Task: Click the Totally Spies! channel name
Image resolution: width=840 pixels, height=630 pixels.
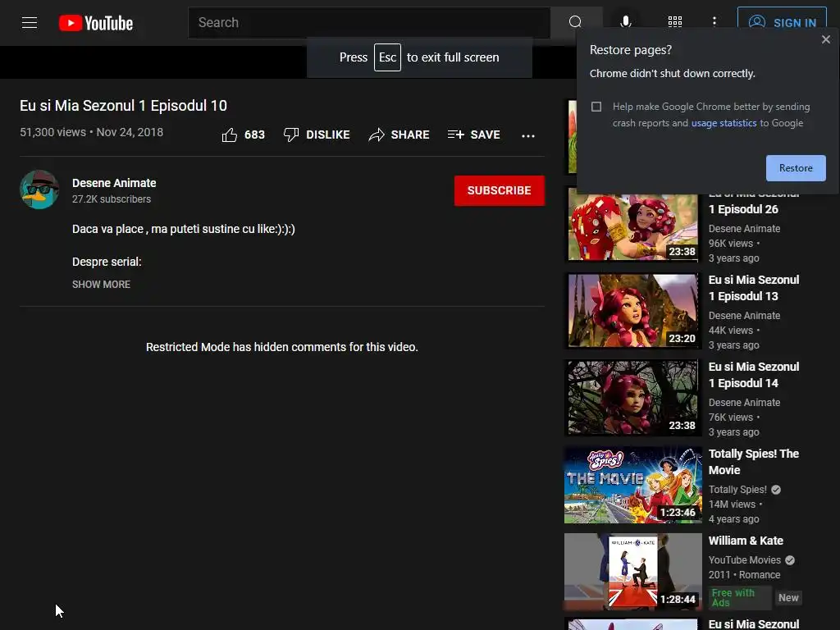Action: [737, 490]
